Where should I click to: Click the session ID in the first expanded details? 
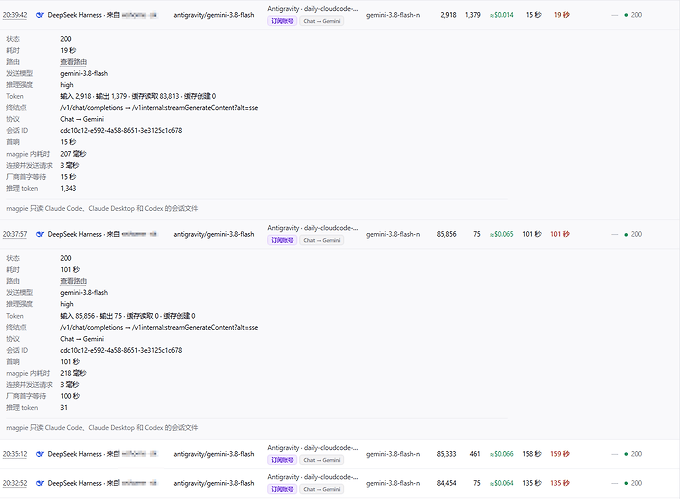121,131
